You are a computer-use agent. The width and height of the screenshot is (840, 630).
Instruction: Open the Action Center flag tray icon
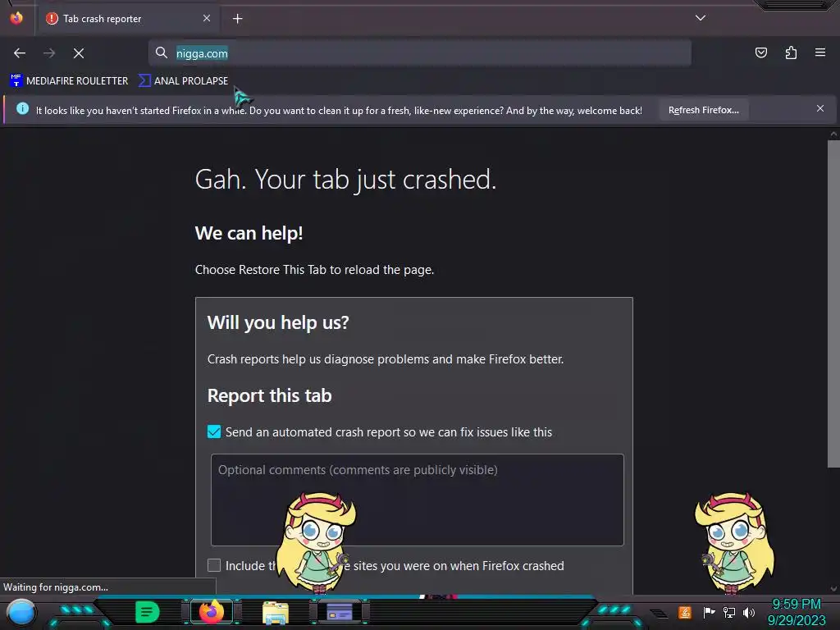pos(709,612)
